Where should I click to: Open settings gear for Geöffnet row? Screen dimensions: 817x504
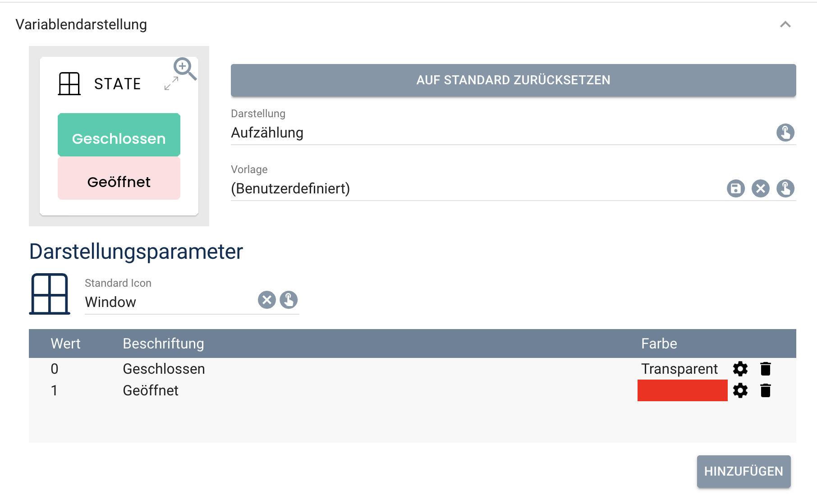pyautogui.click(x=740, y=390)
